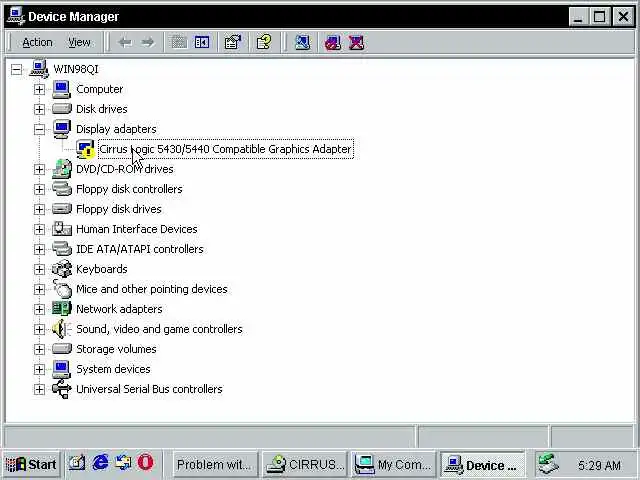Open device Properties from toolbar icon

pyautogui.click(x=233, y=42)
